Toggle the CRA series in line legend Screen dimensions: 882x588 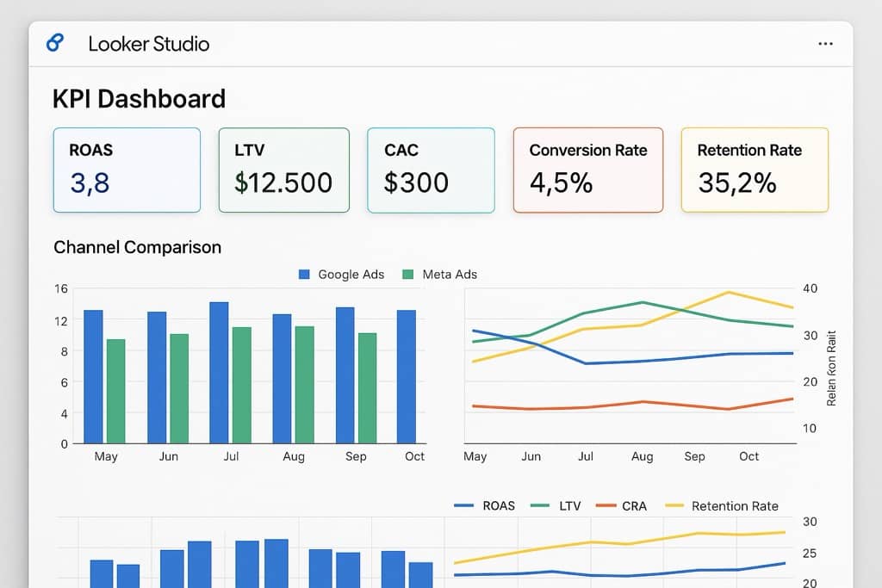tap(621, 506)
